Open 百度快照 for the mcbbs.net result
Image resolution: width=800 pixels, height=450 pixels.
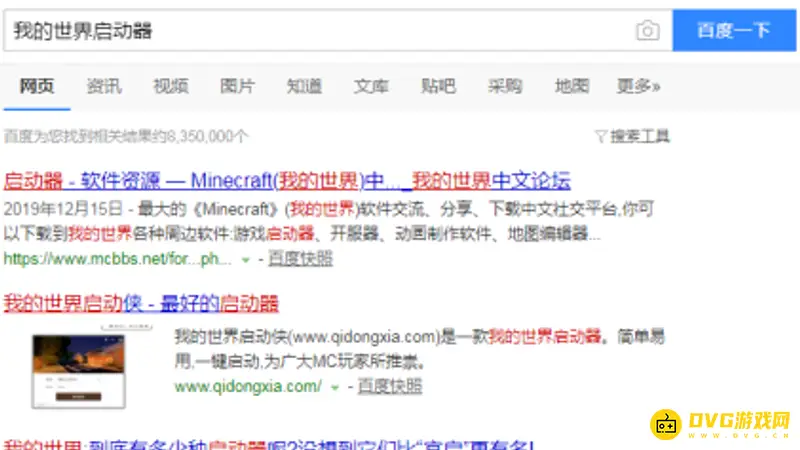(301, 259)
